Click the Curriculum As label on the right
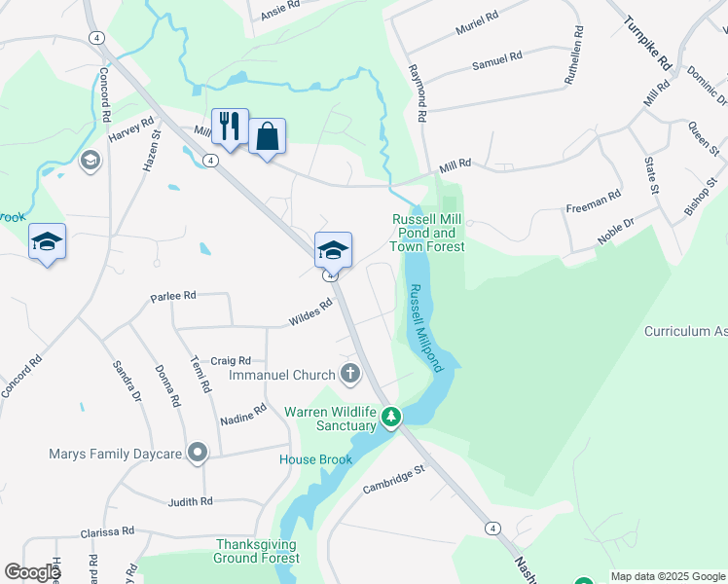 (686, 331)
